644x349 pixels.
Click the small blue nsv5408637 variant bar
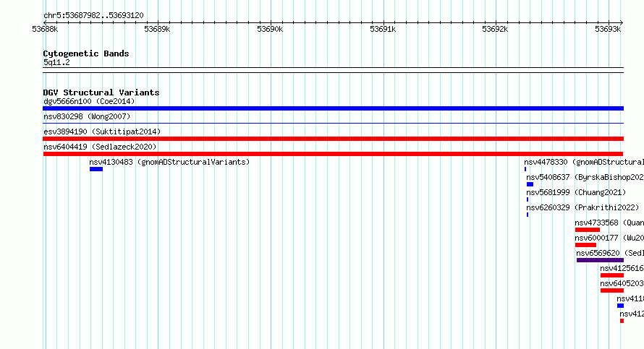[x=530, y=184]
